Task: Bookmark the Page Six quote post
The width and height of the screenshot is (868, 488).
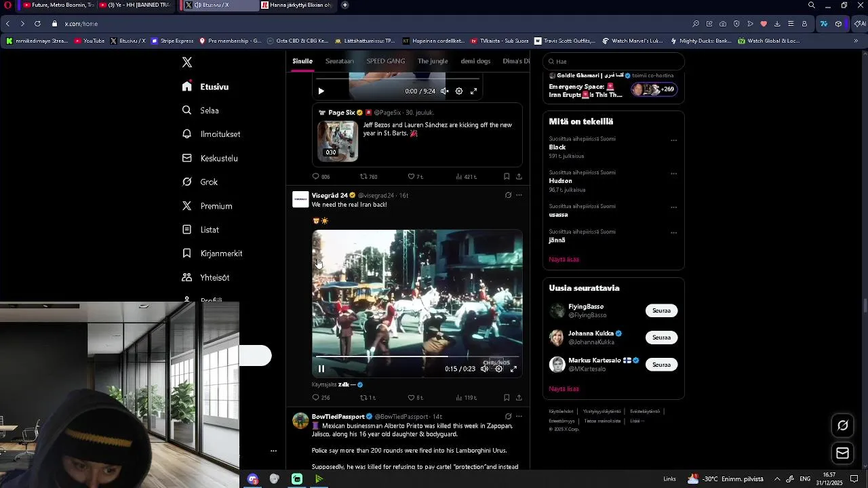Action: point(507,176)
